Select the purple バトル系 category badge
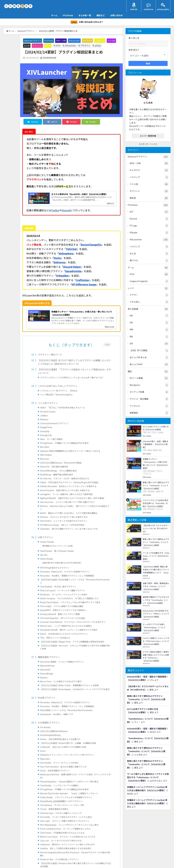Viewport: 174px width, 868px height. click(111, 41)
